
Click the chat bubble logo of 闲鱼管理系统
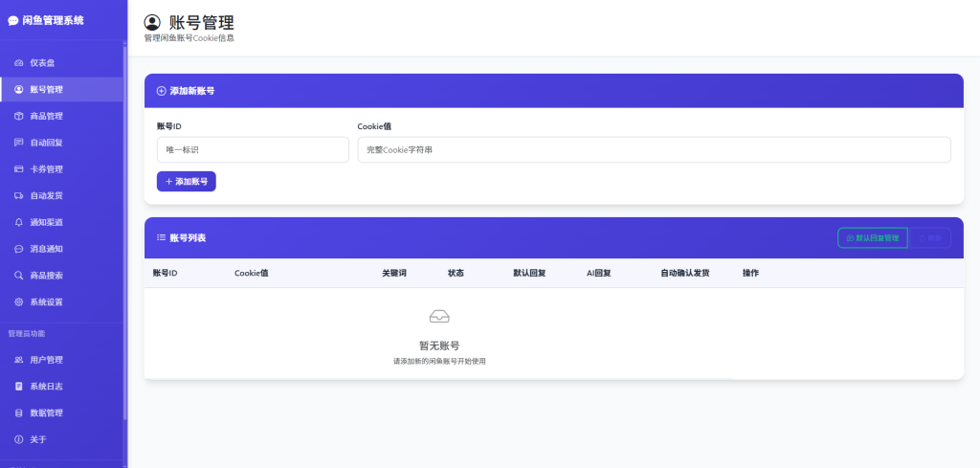[13, 21]
